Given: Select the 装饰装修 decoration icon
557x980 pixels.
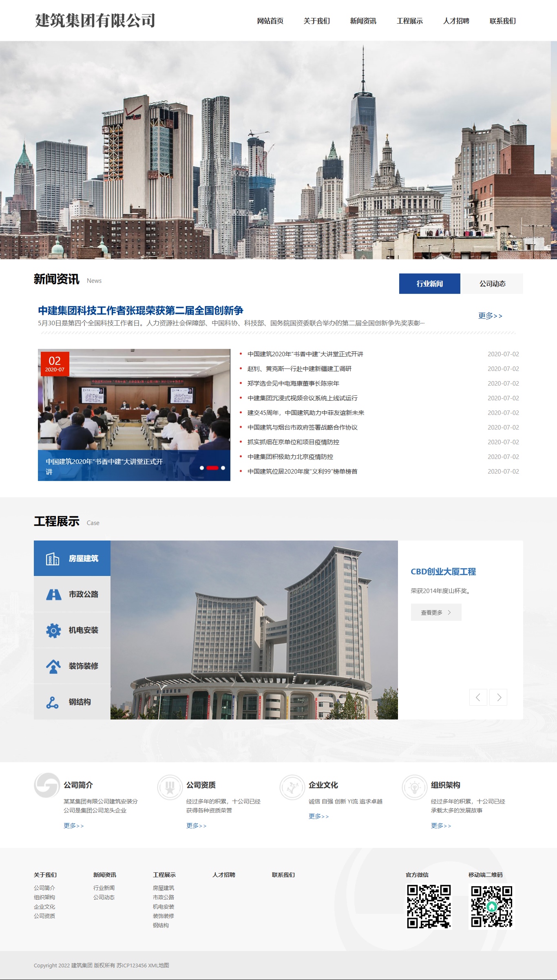Looking at the screenshot, I should click(x=53, y=666).
